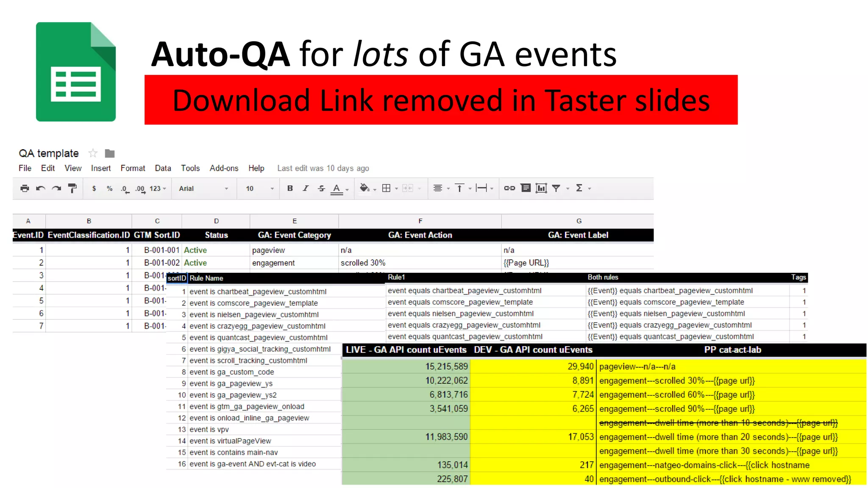Image resolution: width=868 pixels, height=488 pixels.
Task: Open the View menu
Action: (73, 168)
